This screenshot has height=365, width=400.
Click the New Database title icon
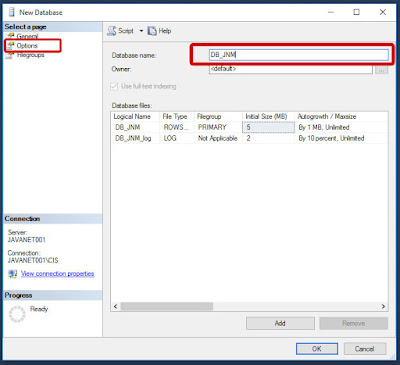coord(12,12)
